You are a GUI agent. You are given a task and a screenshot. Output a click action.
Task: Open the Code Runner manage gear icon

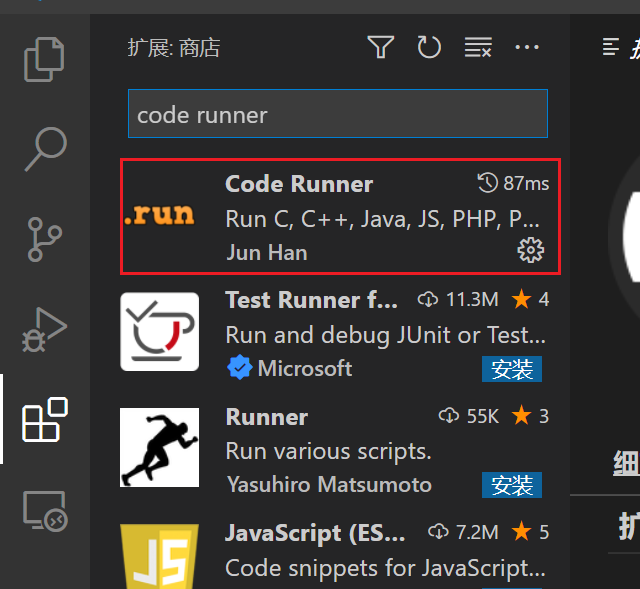point(531,250)
